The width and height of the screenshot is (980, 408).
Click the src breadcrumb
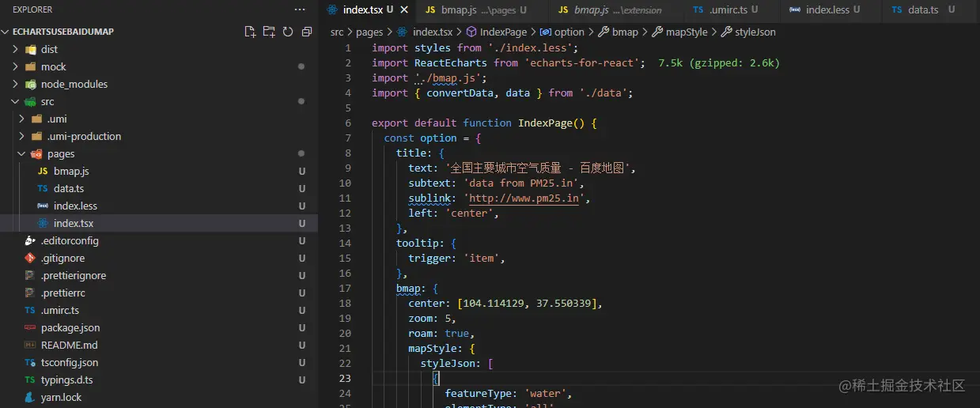click(x=337, y=32)
